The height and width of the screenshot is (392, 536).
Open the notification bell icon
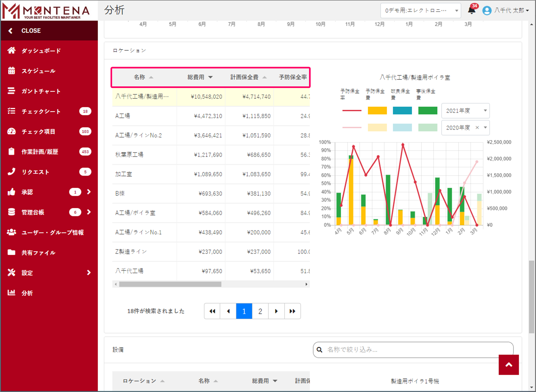coord(471,10)
